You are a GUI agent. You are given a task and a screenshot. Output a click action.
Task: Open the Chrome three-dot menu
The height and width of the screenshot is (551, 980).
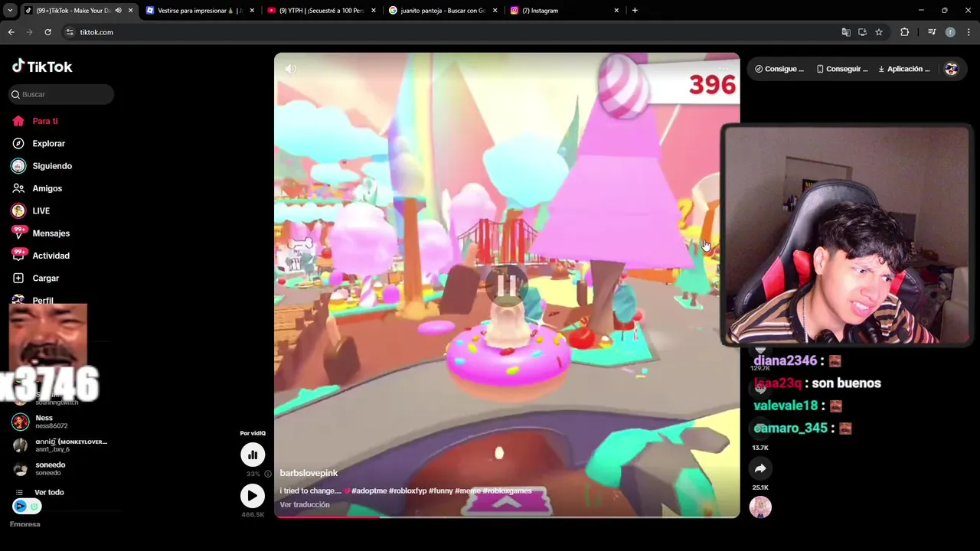pyautogui.click(x=969, y=32)
